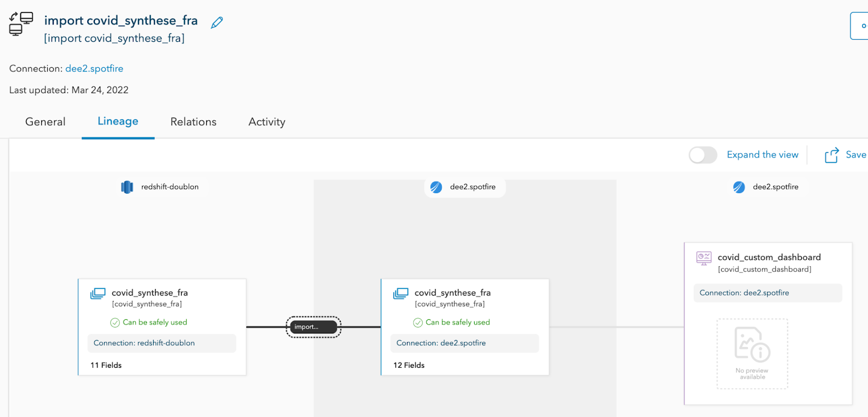Screen dimensions: 868x417
Task: Click the covid_custom_dashboard dashboard icon
Action: tap(704, 258)
